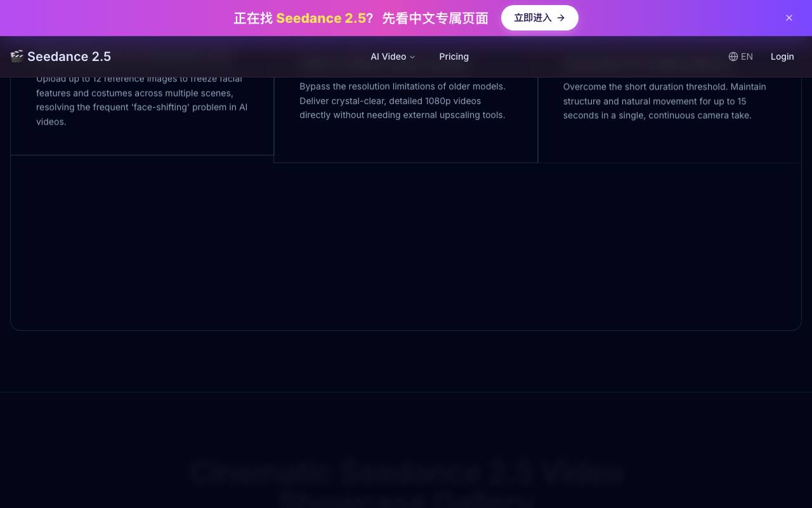Go to the Pricing page

point(454,57)
